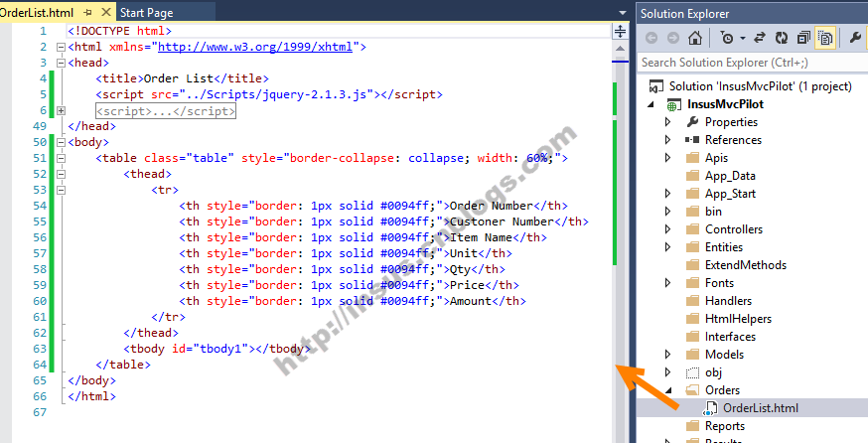The image size is (868, 443).
Task: Click the References node icon
Action: [x=692, y=139]
